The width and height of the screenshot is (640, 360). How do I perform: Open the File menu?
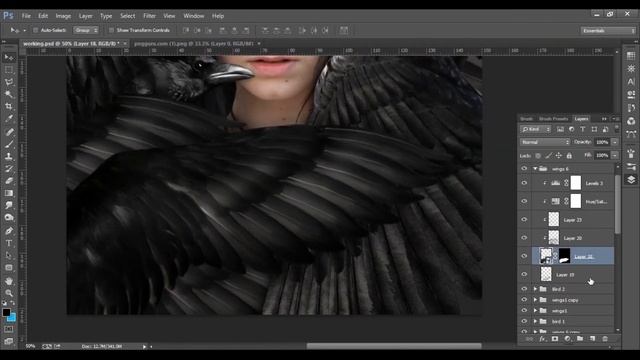26,16
